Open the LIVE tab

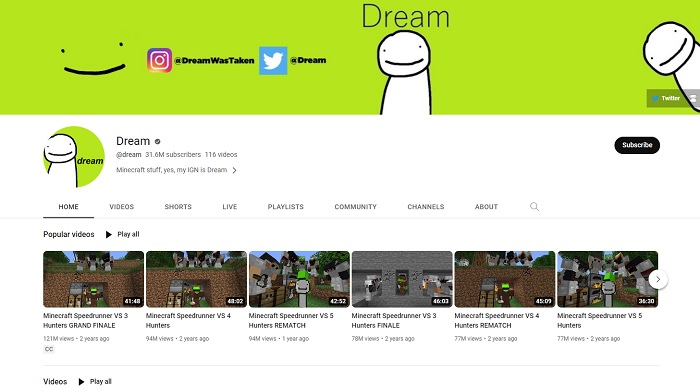coord(229,207)
